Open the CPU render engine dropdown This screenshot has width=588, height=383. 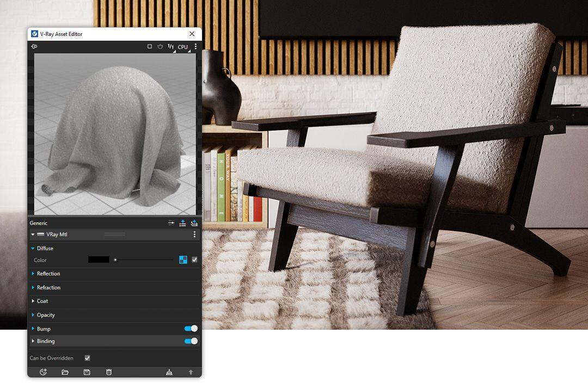[183, 47]
